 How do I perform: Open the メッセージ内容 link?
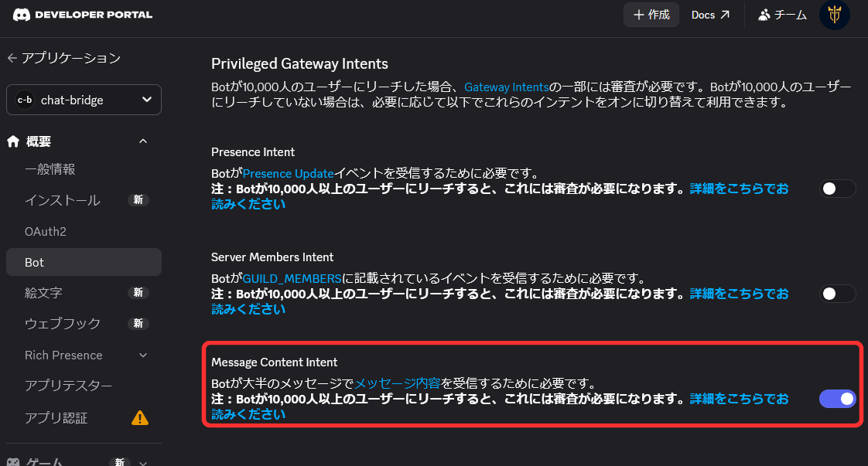click(x=397, y=383)
